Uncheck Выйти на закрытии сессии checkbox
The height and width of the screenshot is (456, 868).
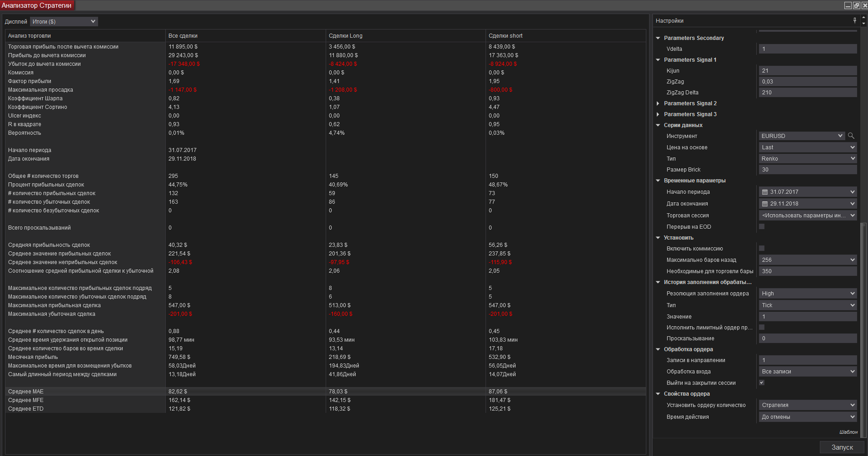pyautogui.click(x=762, y=382)
